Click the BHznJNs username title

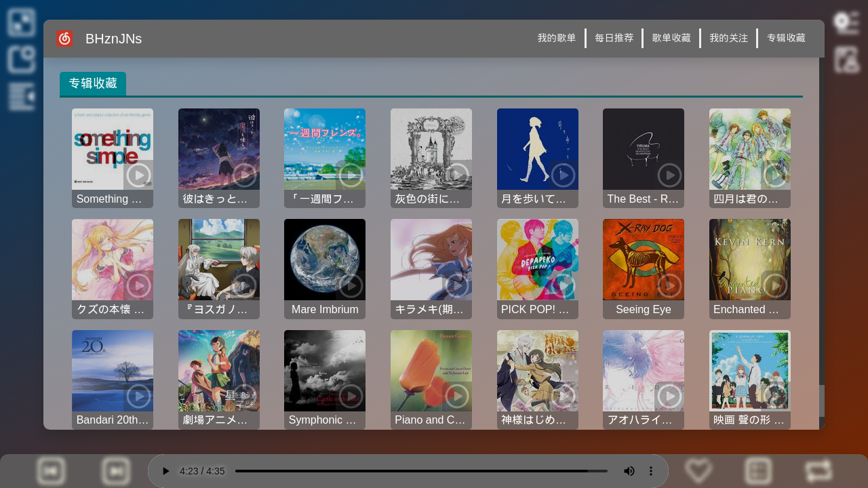click(x=114, y=39)
